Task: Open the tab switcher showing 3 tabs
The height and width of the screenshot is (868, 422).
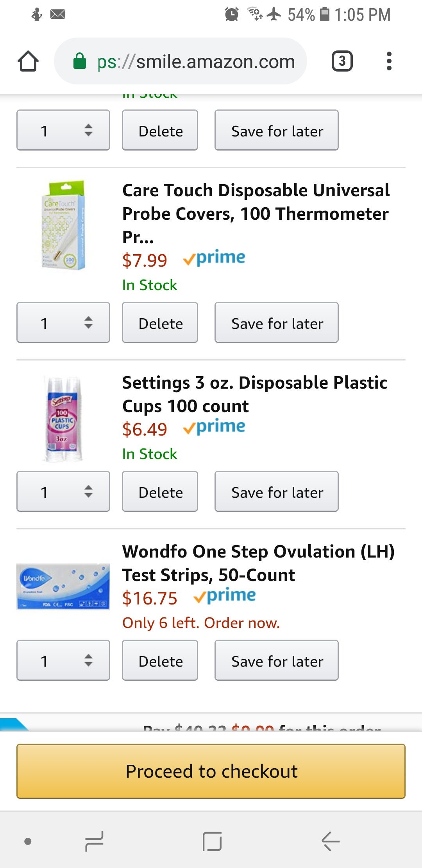Action: pyautogui.click(x=342, y=61)
